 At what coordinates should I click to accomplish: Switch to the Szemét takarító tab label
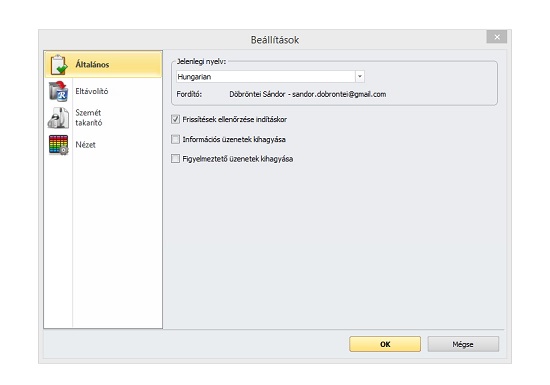pyautogui.click(x=89, y=117)
